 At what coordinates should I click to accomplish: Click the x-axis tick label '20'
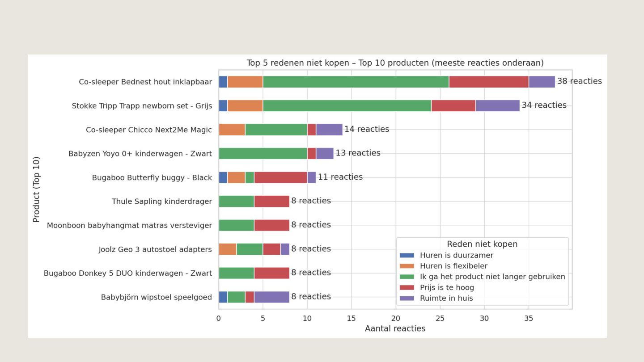pyautogui.click(x=396, y=319)
